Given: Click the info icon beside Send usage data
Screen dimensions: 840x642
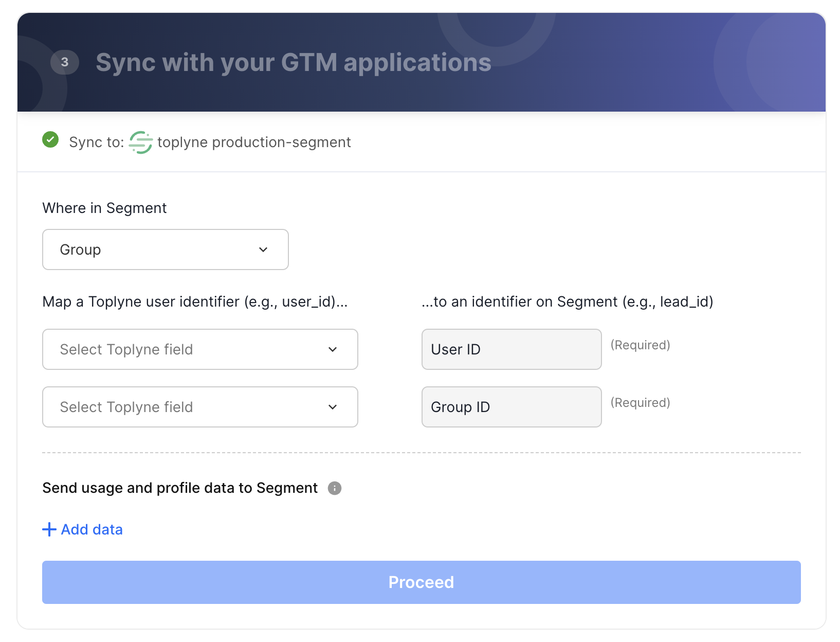Looking at the screenshot, I should coord(335,488).
